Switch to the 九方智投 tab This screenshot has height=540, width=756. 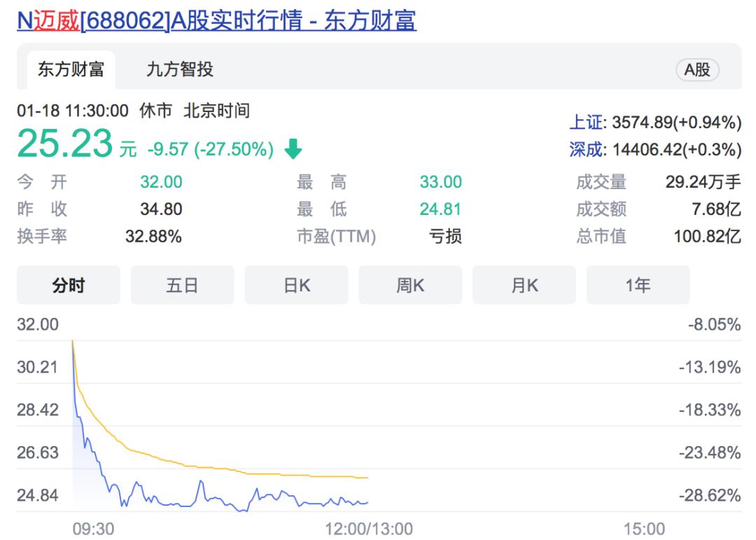click(180, 69)
